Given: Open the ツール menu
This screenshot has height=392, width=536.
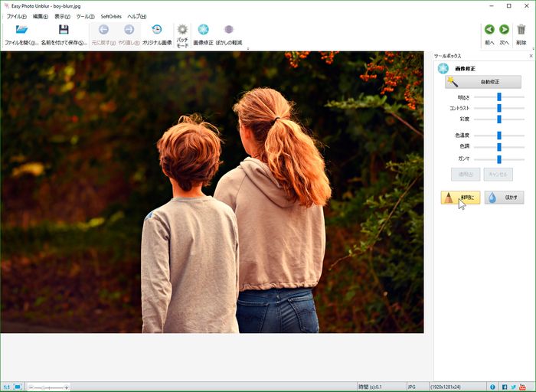Looking at the screenshot, I should click(85, 16).
